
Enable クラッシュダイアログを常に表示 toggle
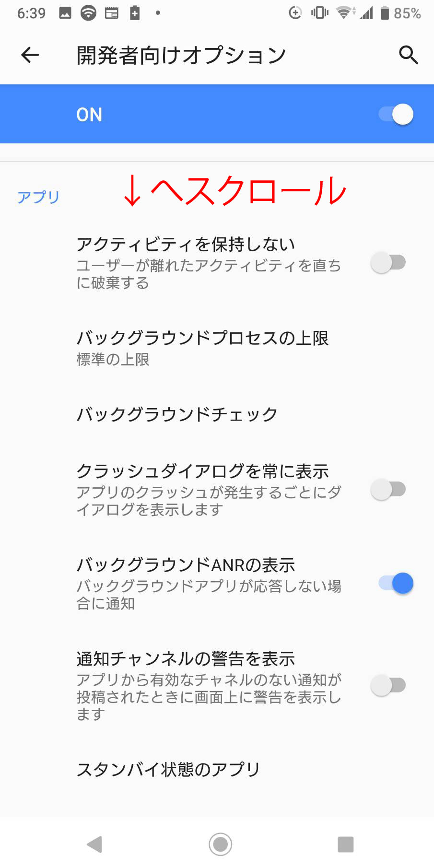388,490
